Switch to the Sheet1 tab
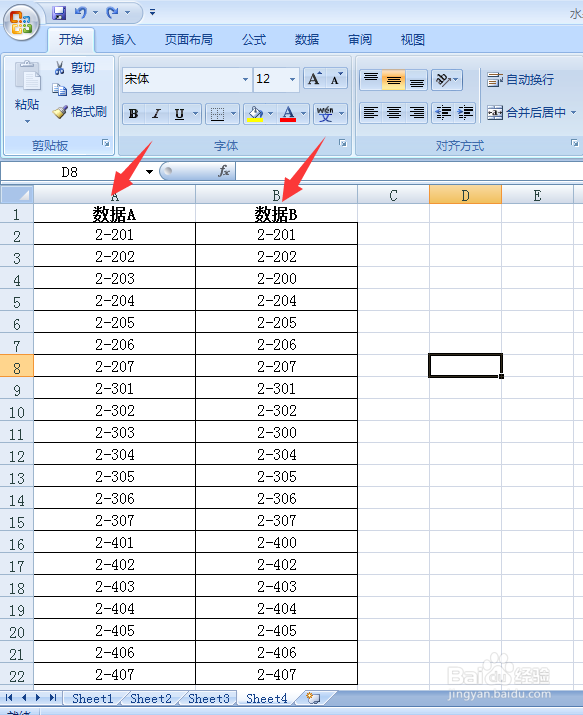Viewport: 583px width, 715px height. pos(93,698)
